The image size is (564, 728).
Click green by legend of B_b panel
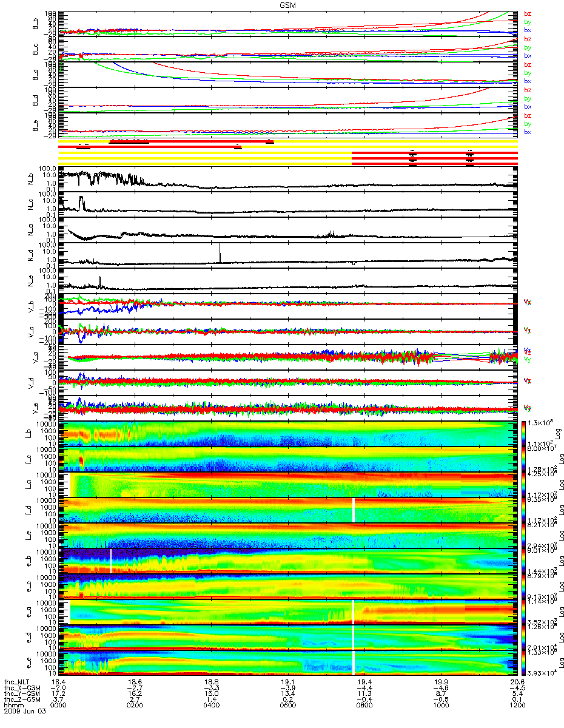[x=528, y=21]
